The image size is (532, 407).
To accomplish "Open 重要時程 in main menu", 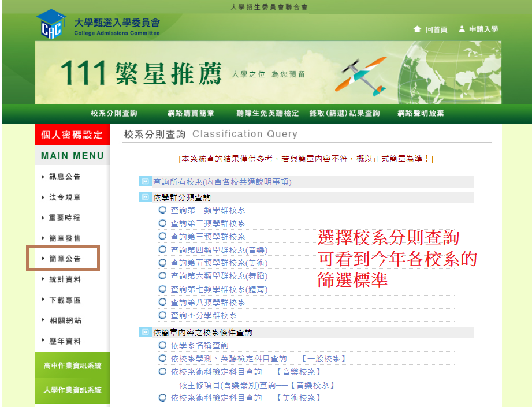I will pos(65,218).
